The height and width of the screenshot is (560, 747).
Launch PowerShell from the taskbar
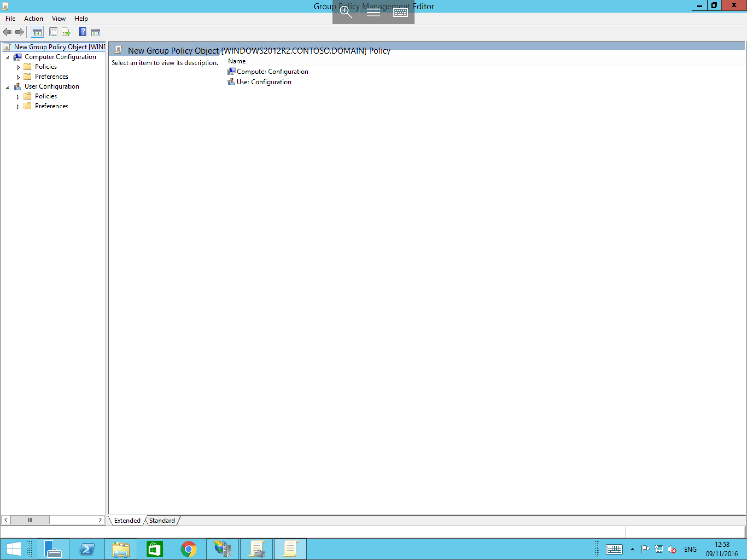87,549
